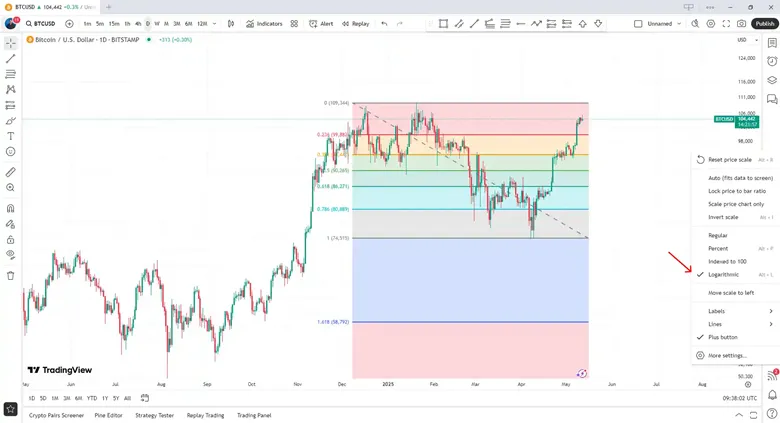Choose Lock price to bar ratio
The height and width of the screenshot is (423, 780).
[735, 191]
